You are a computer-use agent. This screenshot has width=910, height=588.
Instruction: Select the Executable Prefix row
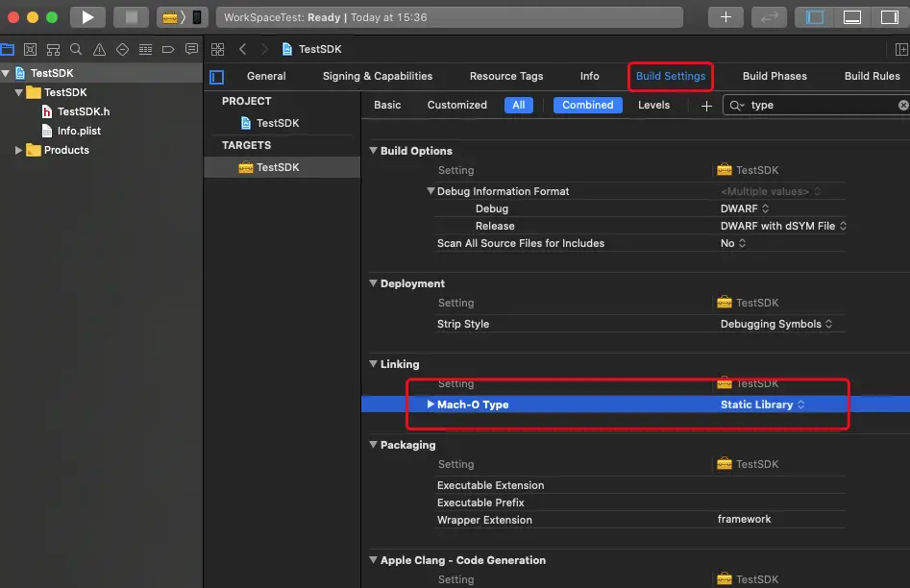[x=641, y=502]
